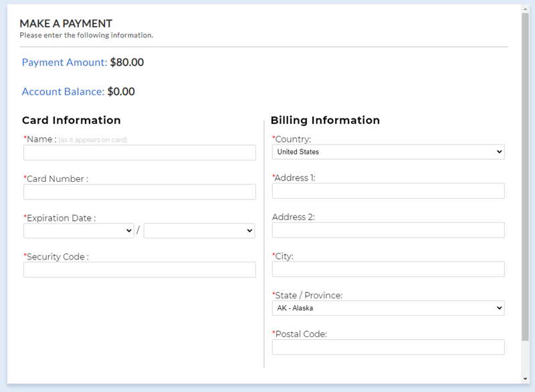Viewport: 535px width, 392px height.
Task: Click the Expiration Date field label
Action: pos(60,218)
